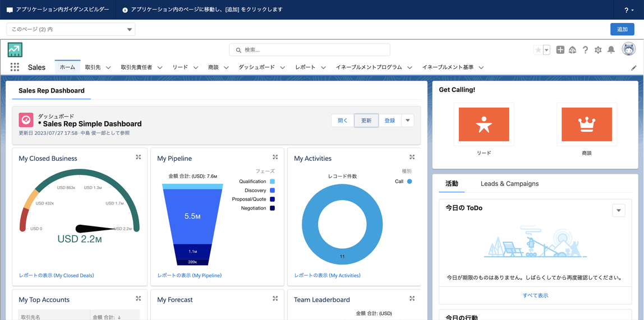Viewport: 644px width, 320px height.
Task: Expand the My Pipeline chart
Action: [275, 157]
